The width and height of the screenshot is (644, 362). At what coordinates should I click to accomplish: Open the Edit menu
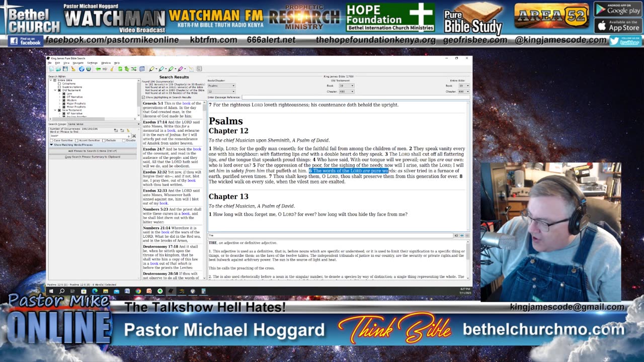(x=57, y=63)
